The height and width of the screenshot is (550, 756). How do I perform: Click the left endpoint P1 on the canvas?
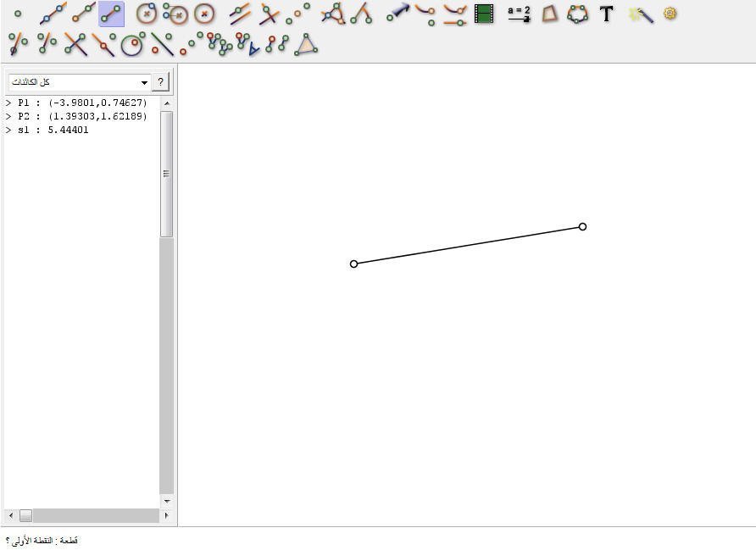pos(354,264)
